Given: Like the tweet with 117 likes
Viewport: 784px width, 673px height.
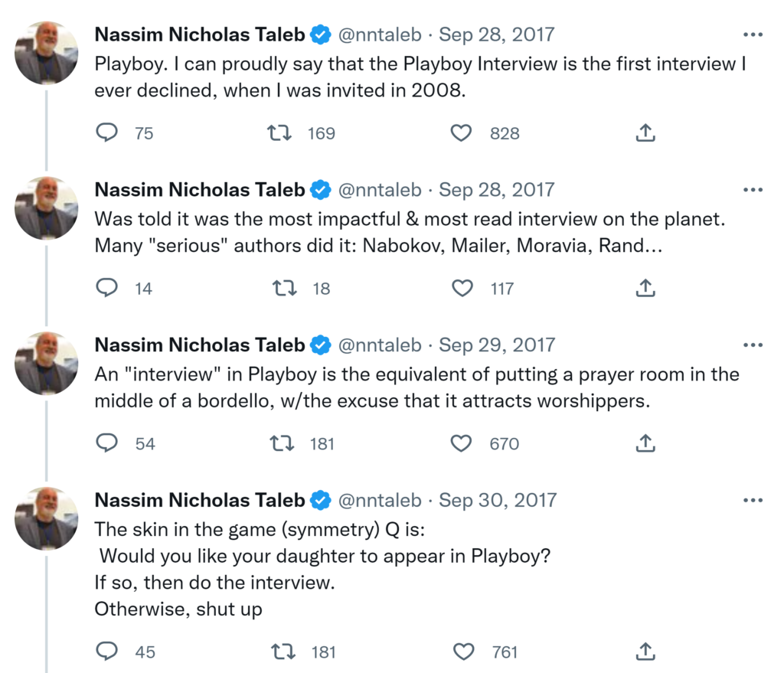Looking at the screenshot, I should (x=462, y=289).
